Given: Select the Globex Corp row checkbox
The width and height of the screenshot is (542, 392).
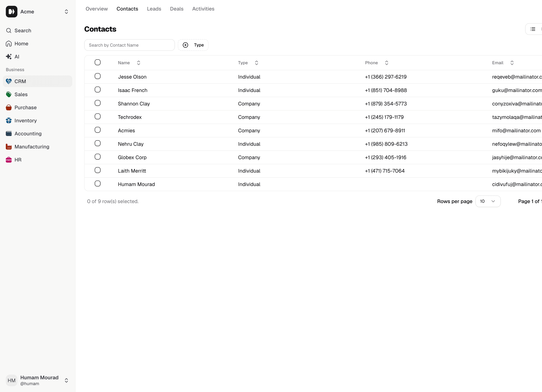Looking at the screenshot, I should coord(97,157).
